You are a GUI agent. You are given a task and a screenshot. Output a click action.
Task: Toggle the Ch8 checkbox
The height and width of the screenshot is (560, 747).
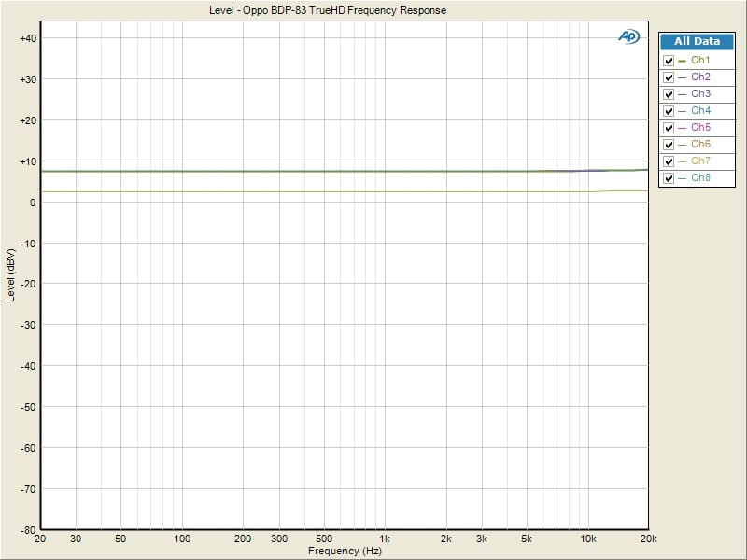669,178
